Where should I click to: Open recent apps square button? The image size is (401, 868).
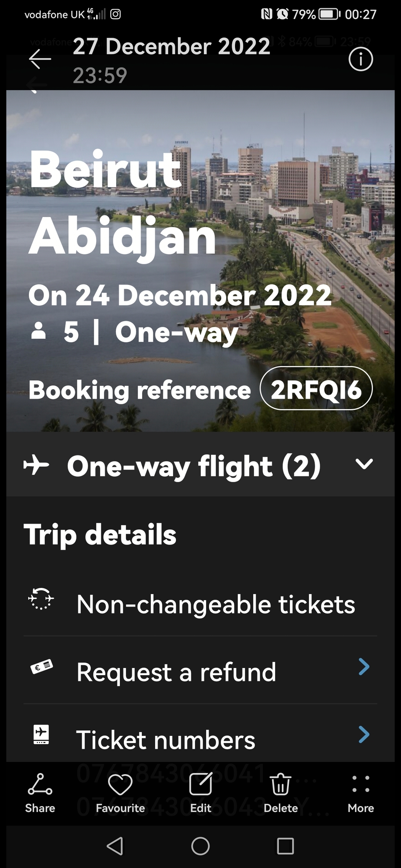[x=285, y=846]
